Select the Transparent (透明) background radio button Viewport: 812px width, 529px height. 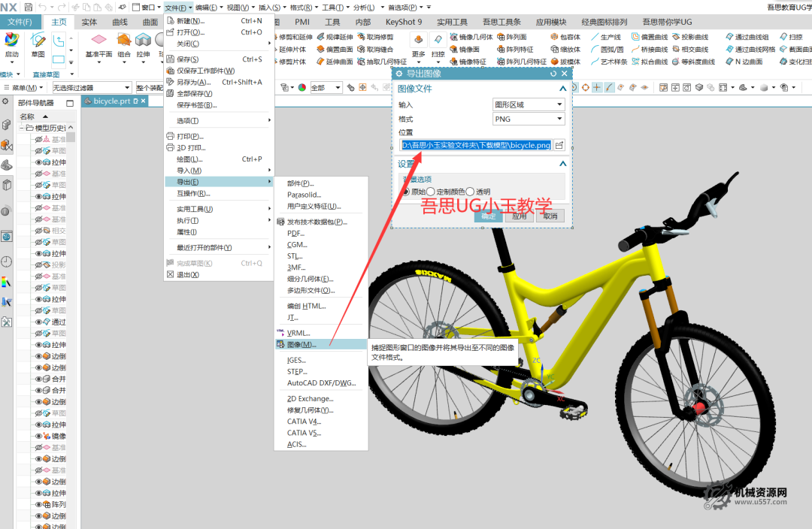click(471, 192)
